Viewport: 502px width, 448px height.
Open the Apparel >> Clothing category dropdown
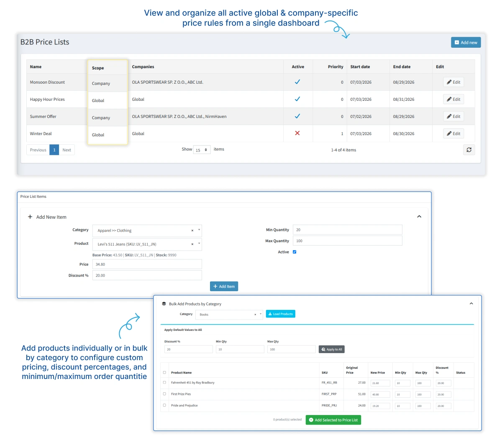coord(199,230)
